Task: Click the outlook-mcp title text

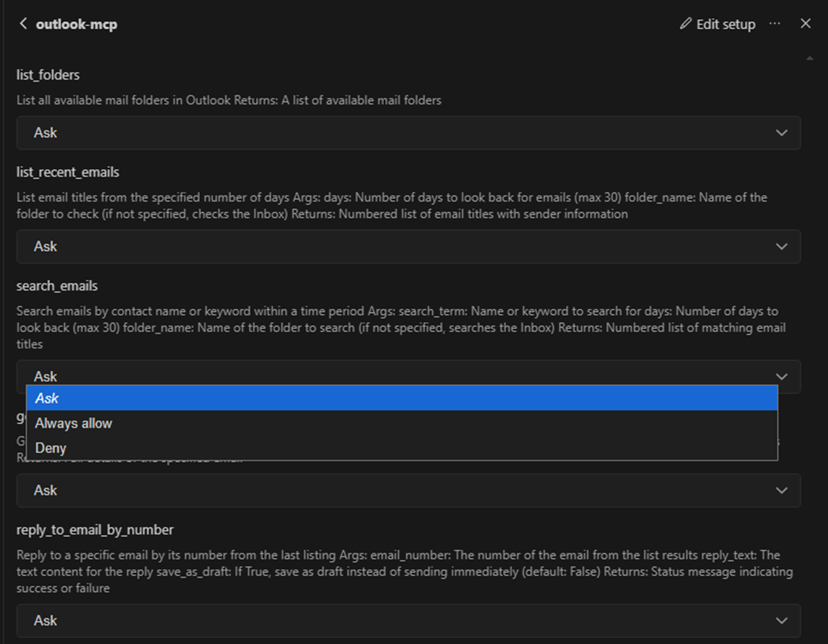Action: [x=76, y=24]
